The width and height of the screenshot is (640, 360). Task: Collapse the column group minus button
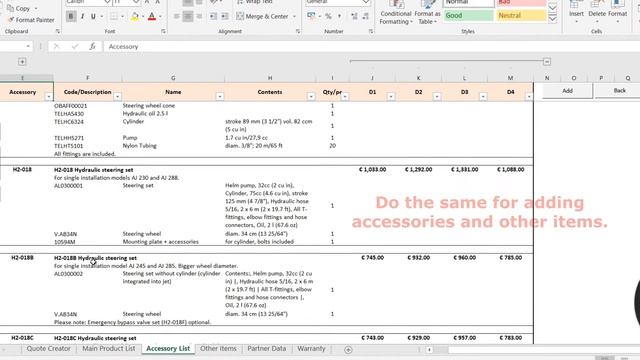(547, 62)
